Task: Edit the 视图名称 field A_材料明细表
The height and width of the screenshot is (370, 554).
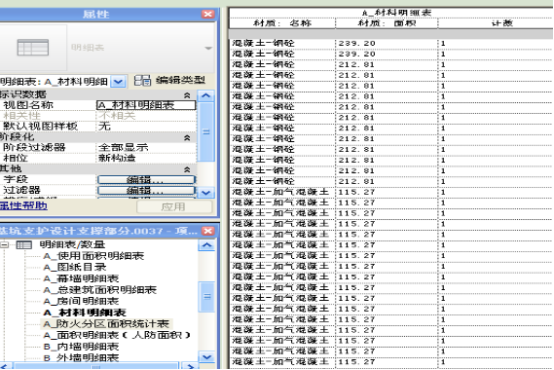Action: tap(146, 105)
